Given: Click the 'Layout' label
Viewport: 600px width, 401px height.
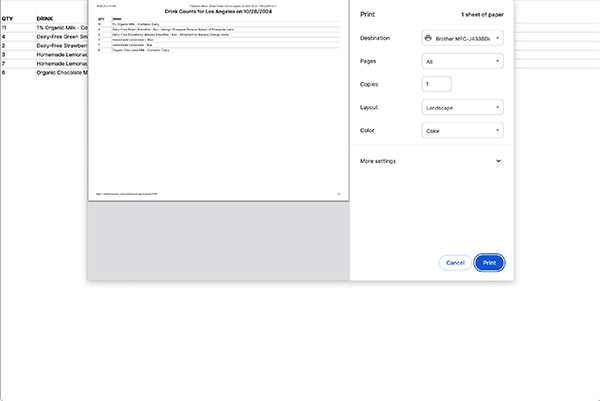Looking at the screenshot, I should pyautogui.click(x=369, y=108).
